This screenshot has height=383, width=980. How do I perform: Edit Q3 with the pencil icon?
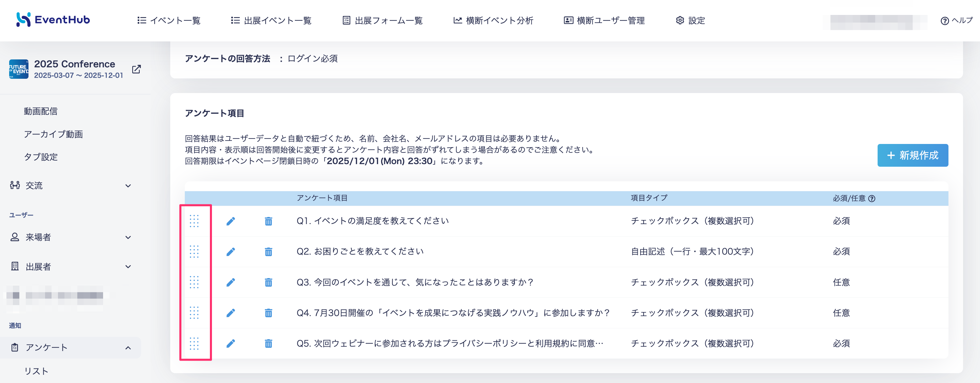[x=231, y=282]
